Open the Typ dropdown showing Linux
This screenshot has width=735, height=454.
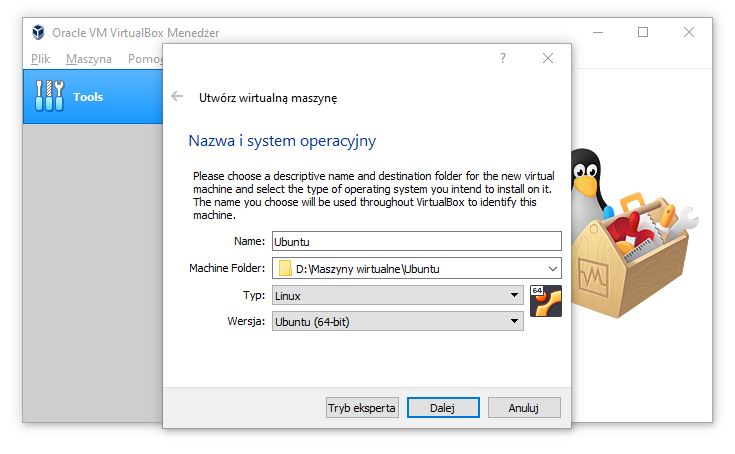point(398,295)
